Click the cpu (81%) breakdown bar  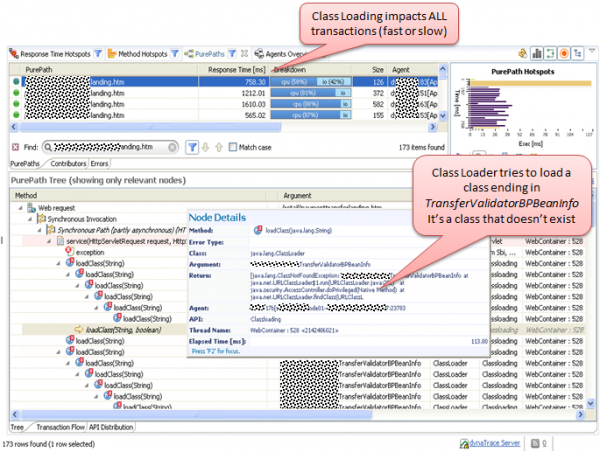point(311,93)
